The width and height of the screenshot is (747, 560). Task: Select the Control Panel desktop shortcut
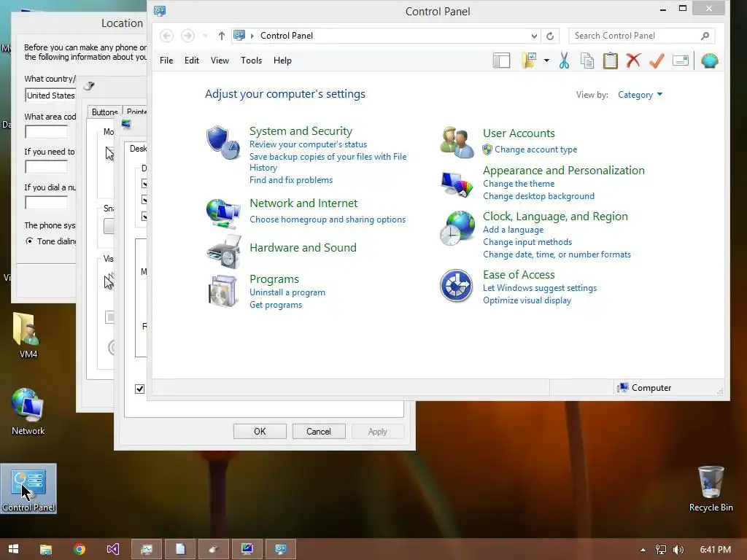coord(28,489)
